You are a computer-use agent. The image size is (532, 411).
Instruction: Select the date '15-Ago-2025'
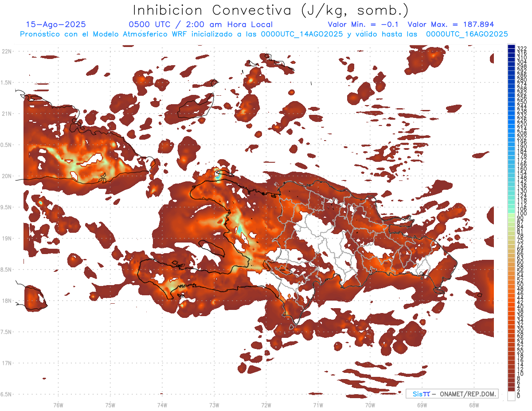tap(56, 25)
